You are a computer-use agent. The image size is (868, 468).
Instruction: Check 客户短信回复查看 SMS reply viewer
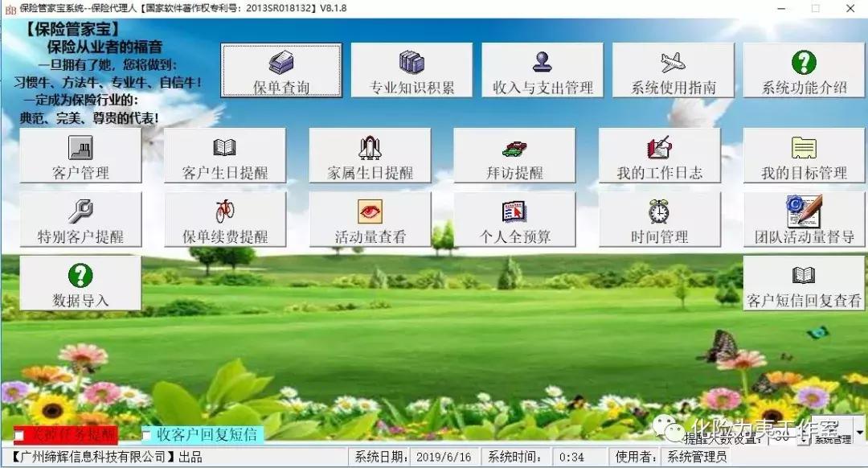[x=804, y=282]
